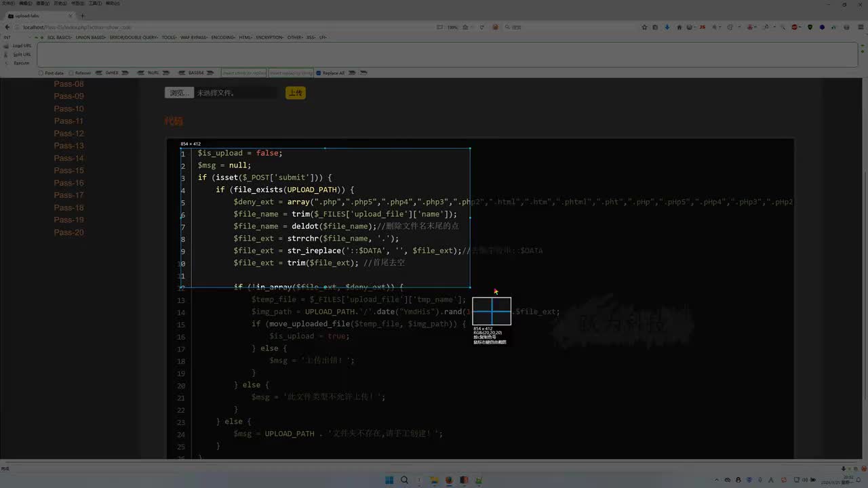The height and width of the screenshot is (488, 868).
Task: Open the WAF BYPASS dropdown
Action: click(195, 37)
